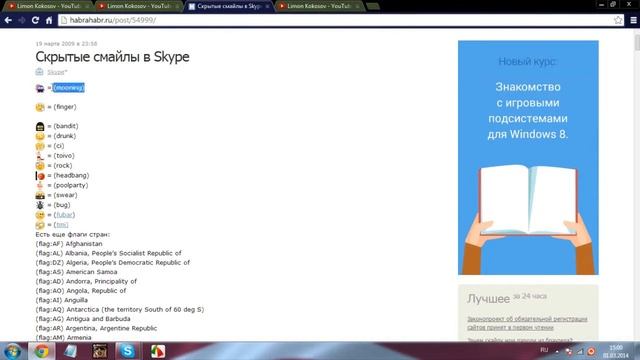Click the (flag:AD) Andorra row
This screenshot has height=360, width=640.
(86, 281)
